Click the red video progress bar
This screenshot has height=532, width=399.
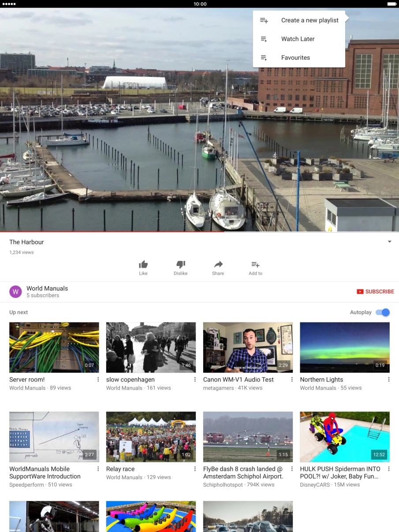(110, 232)
